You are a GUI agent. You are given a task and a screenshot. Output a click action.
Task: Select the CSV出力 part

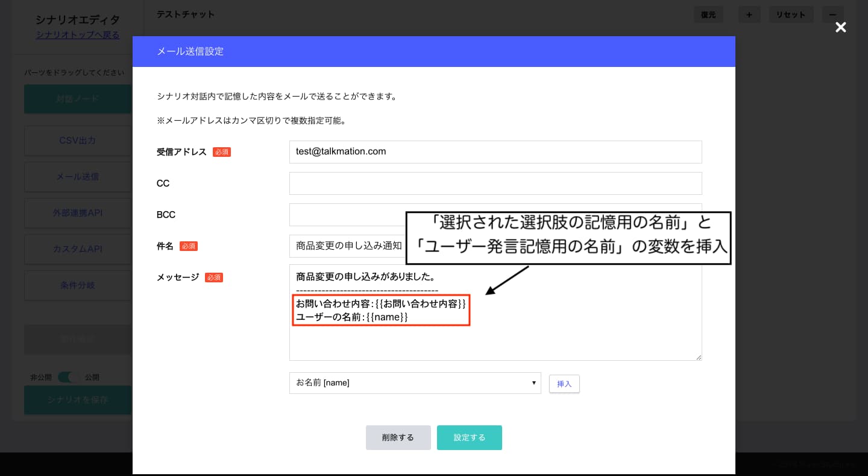tap(78, 141)
